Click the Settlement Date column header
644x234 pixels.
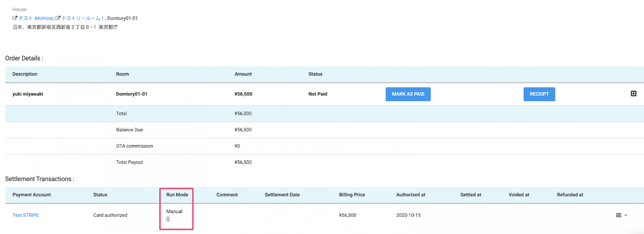point(282,195)
